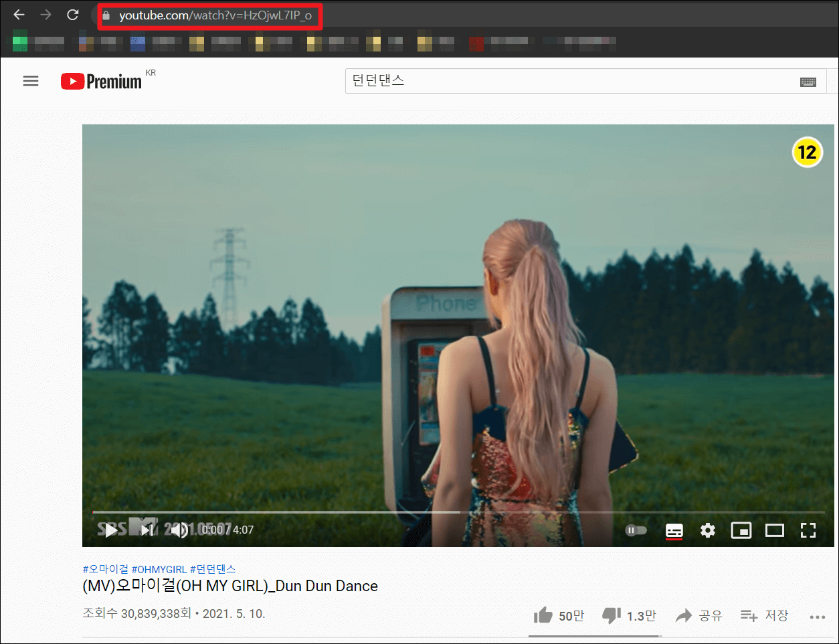Toggle autoplay off in the player

click(x=635, y=530)
